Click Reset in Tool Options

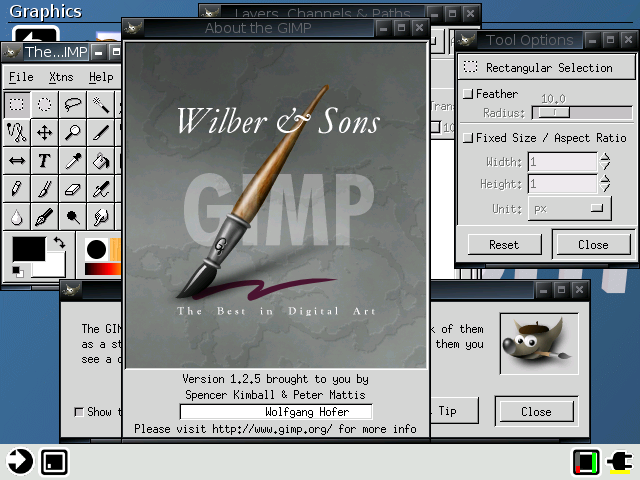click(504, 244)
